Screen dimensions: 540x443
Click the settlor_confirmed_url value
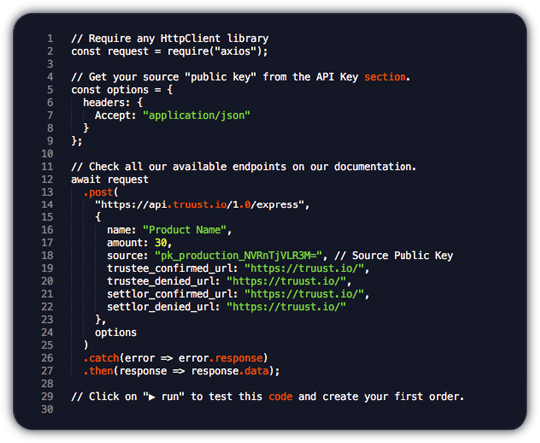click(304, 294)
